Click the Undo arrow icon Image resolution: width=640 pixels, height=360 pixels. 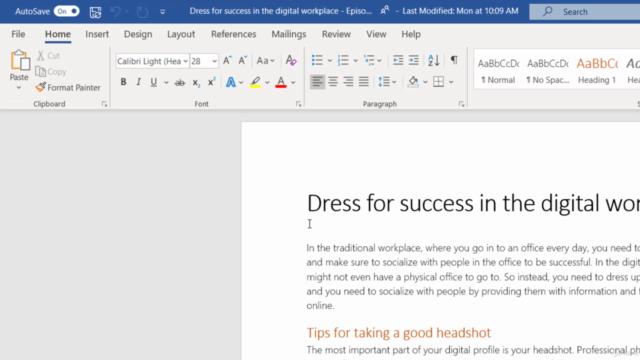(x=115, y=12)
